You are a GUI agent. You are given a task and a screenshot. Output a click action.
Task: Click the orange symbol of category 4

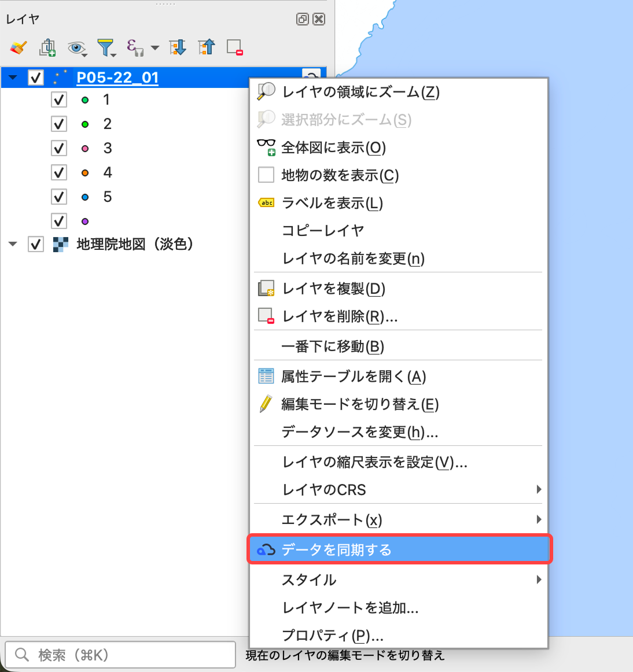[85, 172]
